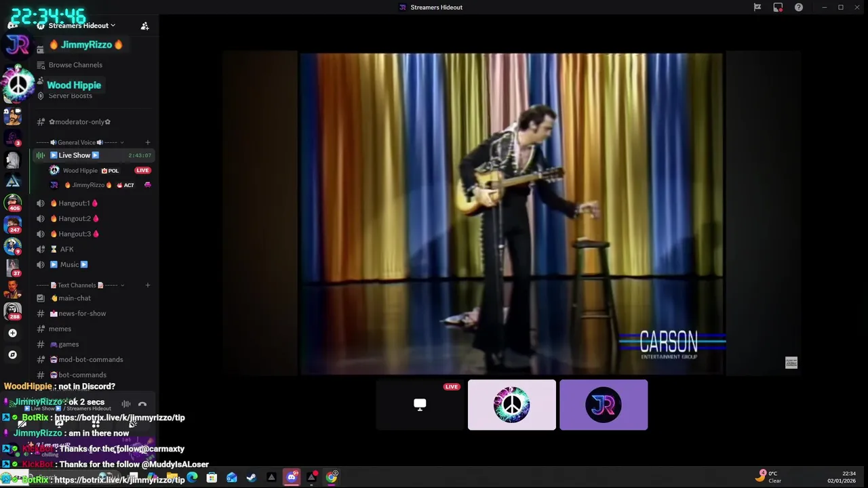Viewport: 868px width, 488px height.
Task: Open the bot-commands channel
Action: (82, 375)
